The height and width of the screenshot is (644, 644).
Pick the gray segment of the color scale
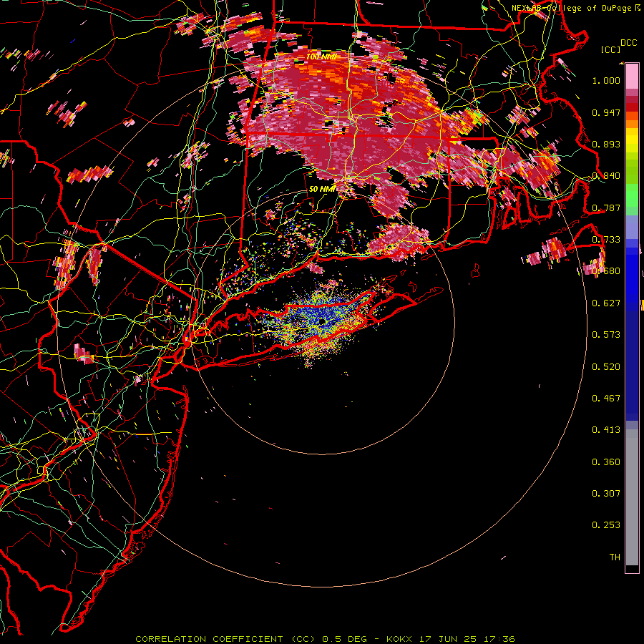tap(632, 497)
